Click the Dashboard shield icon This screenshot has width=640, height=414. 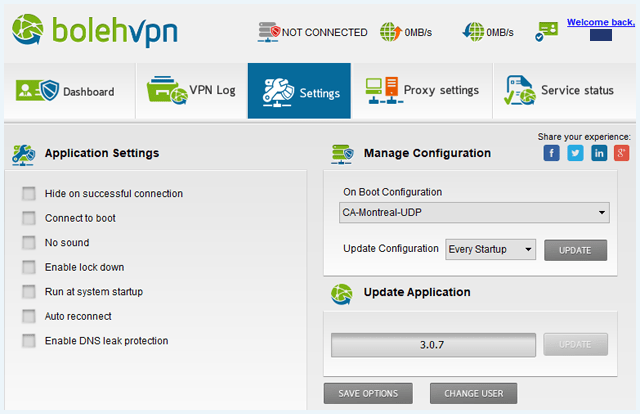[37, 90]
